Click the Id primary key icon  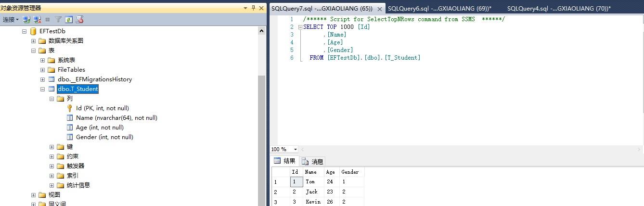tap(70, 108)
